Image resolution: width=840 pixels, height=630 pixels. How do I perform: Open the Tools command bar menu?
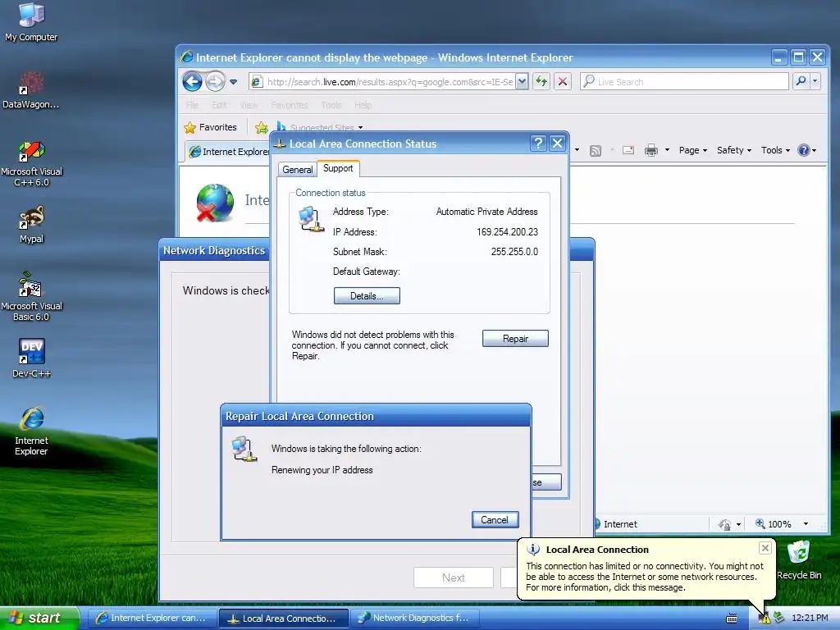pos(775,151)
